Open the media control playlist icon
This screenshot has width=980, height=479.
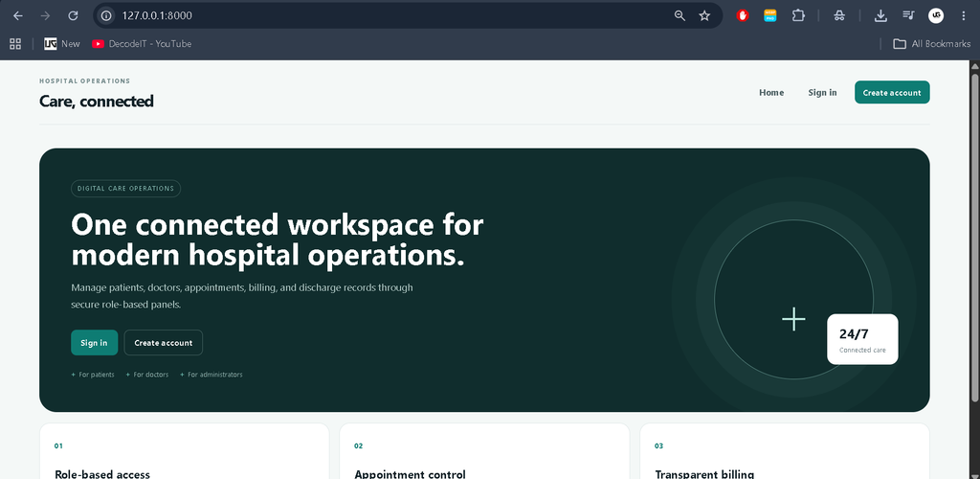pyautogui.click(x=908, y=15)
